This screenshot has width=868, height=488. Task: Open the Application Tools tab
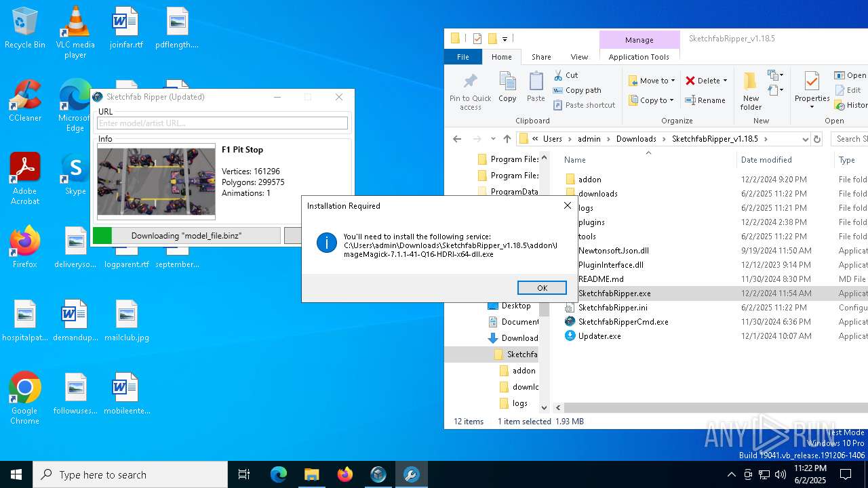click(639, 57)
